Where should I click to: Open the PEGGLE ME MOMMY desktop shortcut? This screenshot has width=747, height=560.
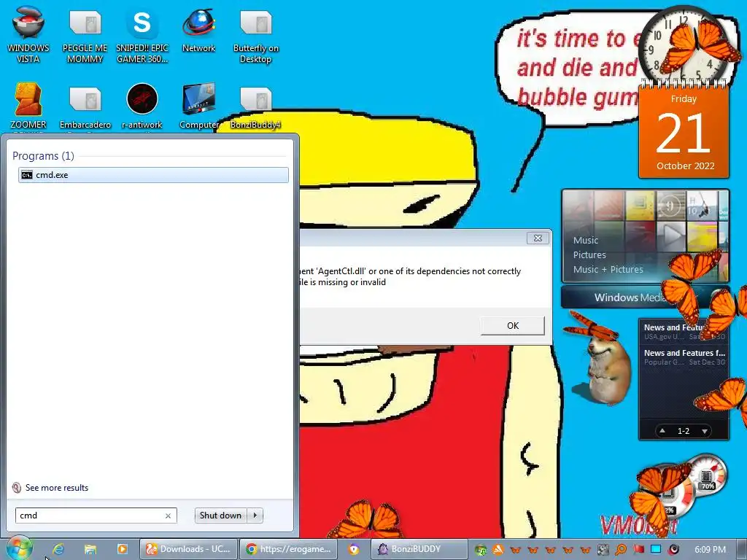(x=85, y=34)
